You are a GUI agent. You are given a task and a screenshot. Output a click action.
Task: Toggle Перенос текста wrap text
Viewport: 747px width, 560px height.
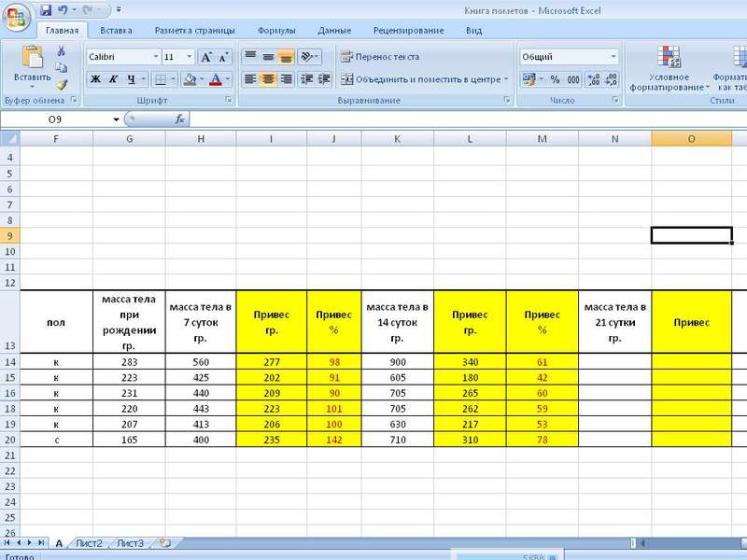(x=380, y=57)
